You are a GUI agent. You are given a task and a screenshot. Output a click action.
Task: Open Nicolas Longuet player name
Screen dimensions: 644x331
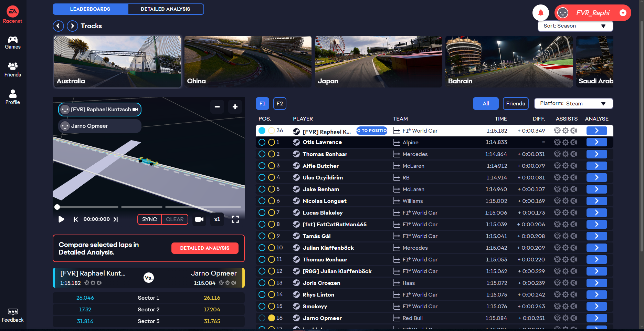click(325, 201)
